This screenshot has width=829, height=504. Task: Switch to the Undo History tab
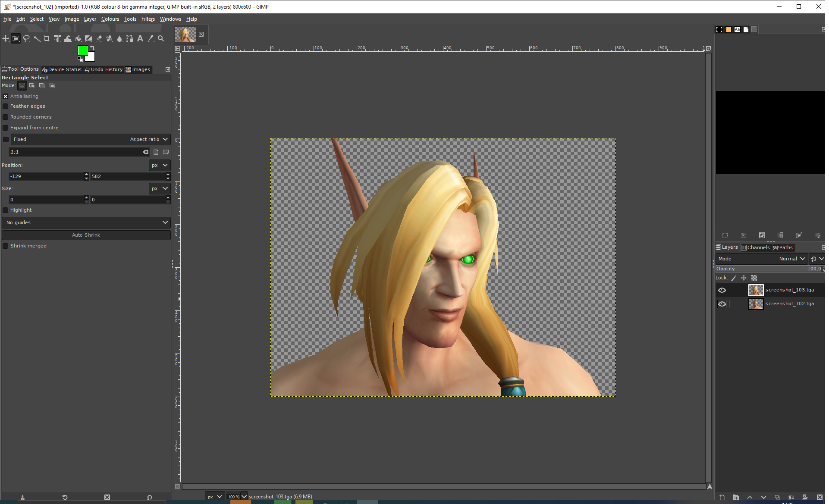[x=104, y=69]
